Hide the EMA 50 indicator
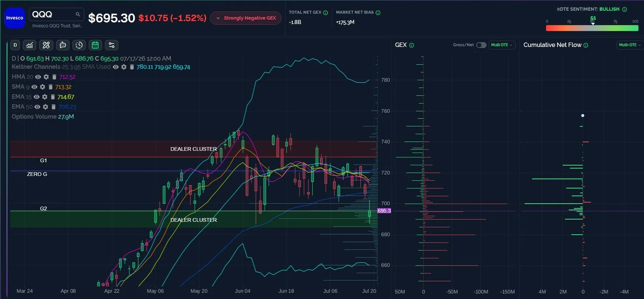Image resolution: width=644 pixels, height=299 pixels. 37,107
